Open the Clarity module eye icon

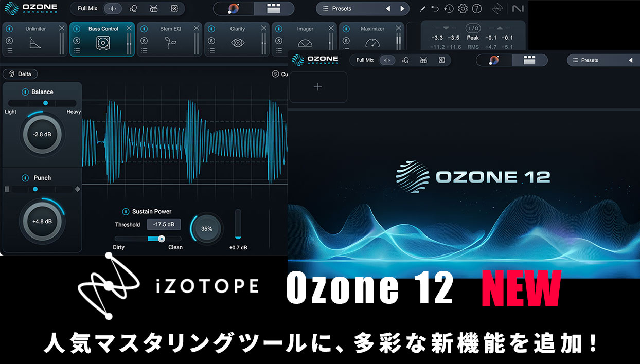pos(237,43)
